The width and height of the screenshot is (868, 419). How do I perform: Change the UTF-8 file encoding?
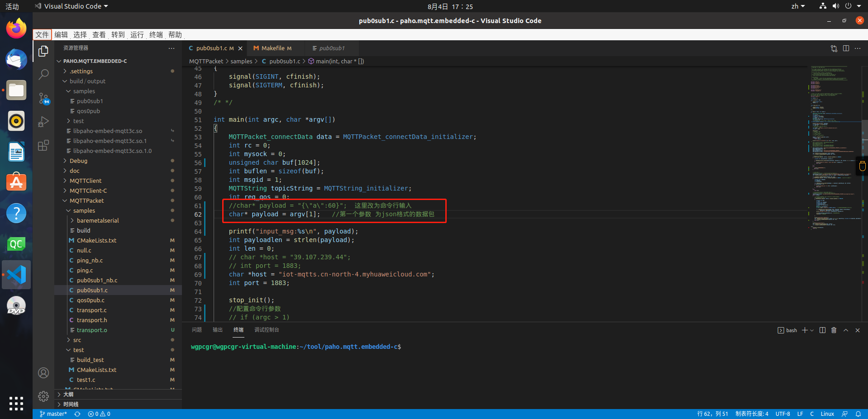click(782, 414)
